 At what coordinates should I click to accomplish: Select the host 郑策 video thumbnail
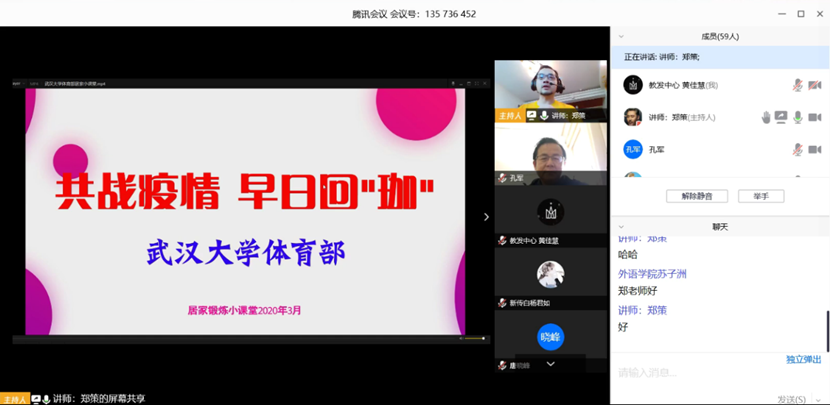(x=551, y=91)
